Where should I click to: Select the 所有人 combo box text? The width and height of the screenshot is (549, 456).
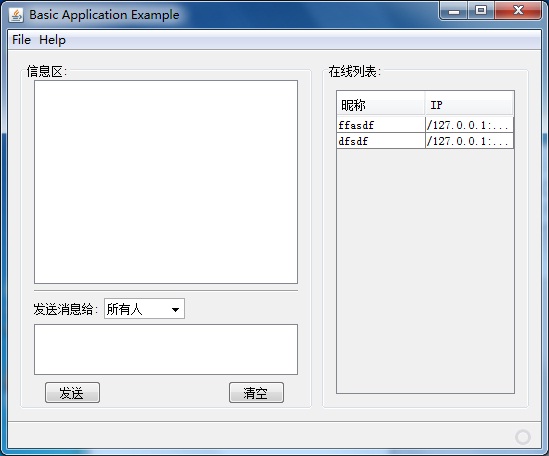pyautogui.click(x=125, y=309)
